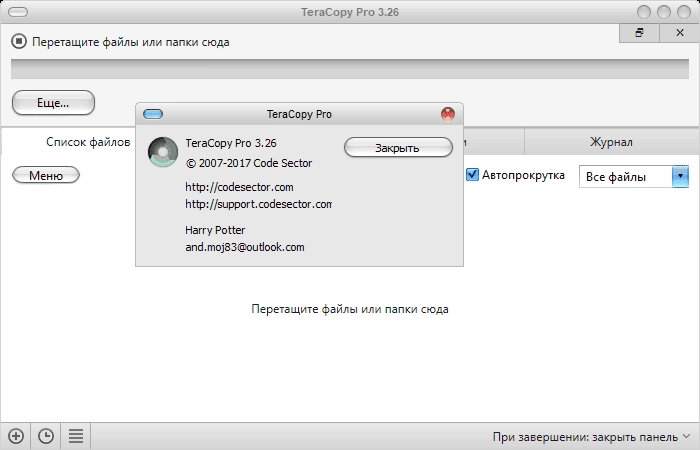Open the http://support.codesector.com link
This screenshot has width=700, height=450.
pyautogui.click(x=258, y=204)
